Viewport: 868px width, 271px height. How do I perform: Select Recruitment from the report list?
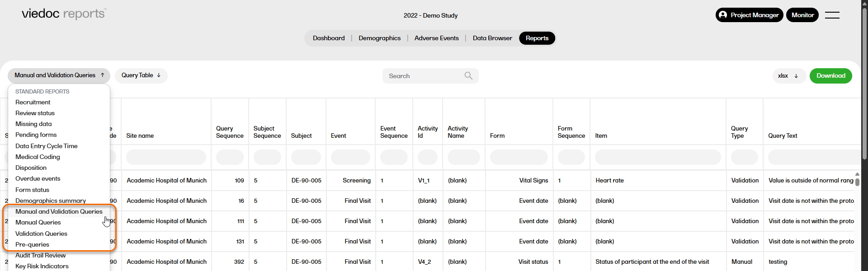tap(33, 103)
